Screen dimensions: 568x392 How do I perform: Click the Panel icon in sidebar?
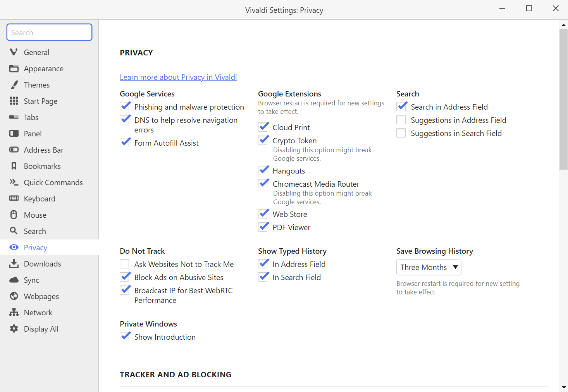tap(14, 133)
